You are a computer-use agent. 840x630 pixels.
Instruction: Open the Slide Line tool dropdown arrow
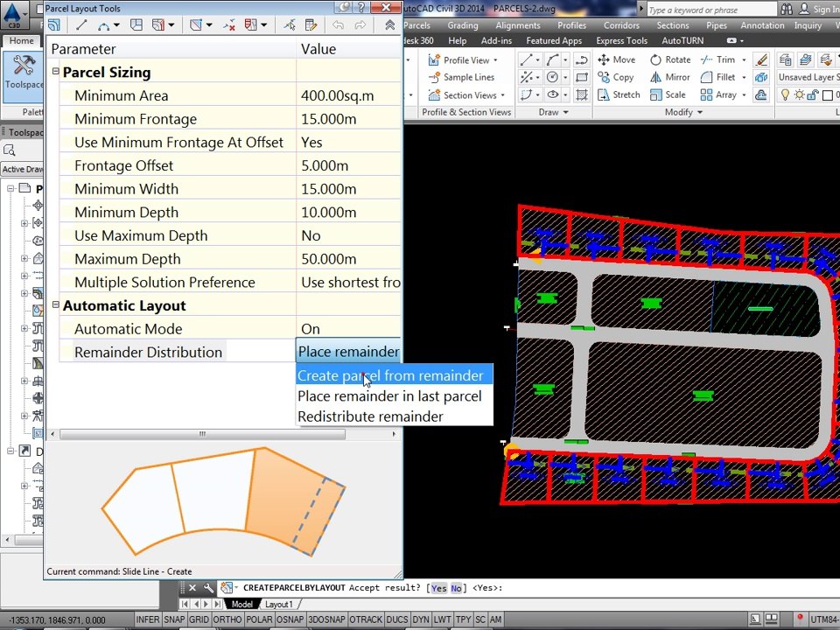pyautogui.click(x=171, y=25)
